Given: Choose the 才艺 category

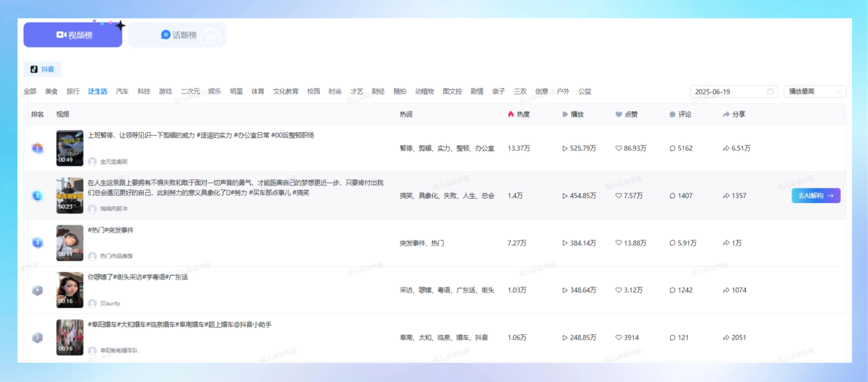Looking at the screenshot, I should tap(357, 92).
